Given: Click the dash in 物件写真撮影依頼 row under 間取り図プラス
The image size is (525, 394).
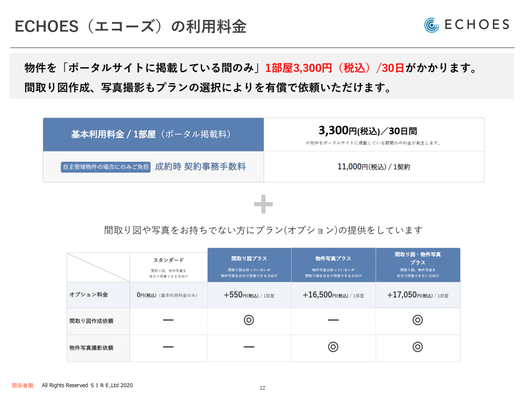Looking at the screenshot, I should (x=249, y=347).
